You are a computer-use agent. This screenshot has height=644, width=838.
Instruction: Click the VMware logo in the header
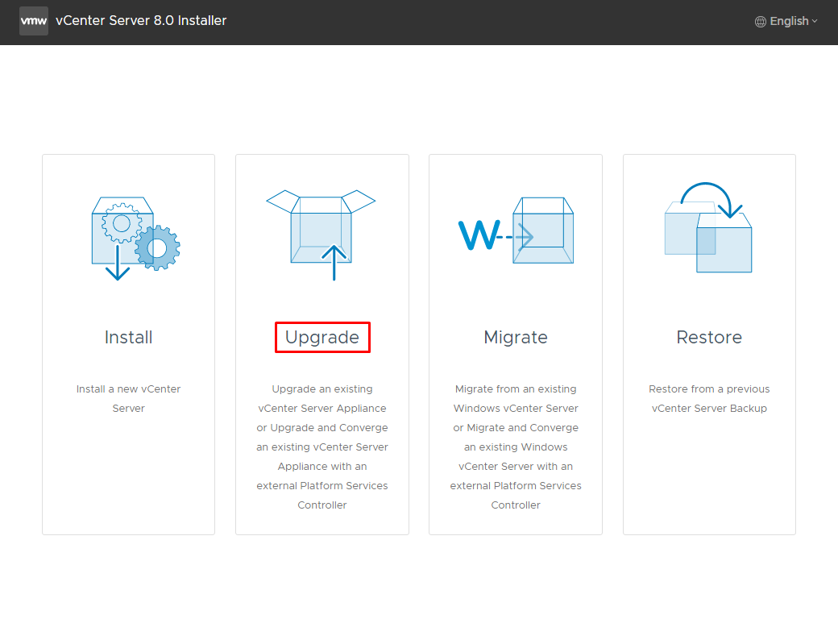coord(34,21)
